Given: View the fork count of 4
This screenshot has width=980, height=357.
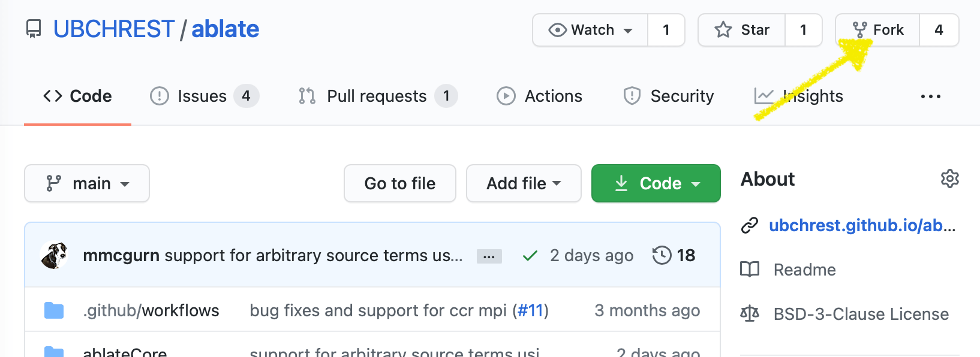Looking at the screenshot, I should pos(939,30).
